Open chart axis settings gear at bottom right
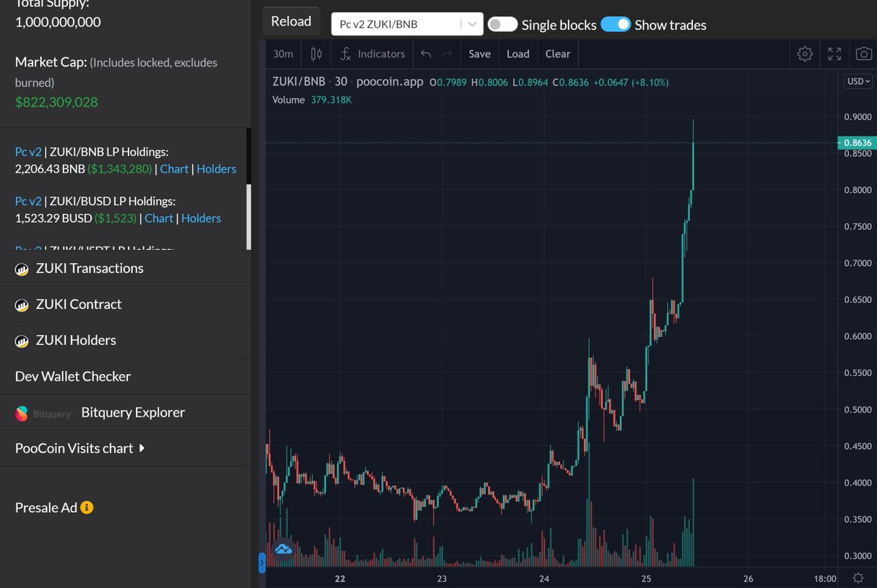Screen dimensions: 877x588 click(x=858, y=578)
